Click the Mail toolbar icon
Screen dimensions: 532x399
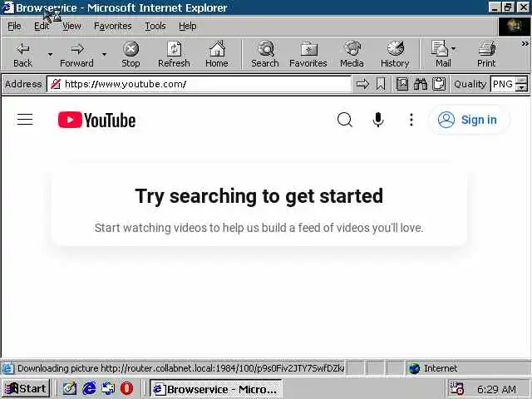(x=441, y=54)
